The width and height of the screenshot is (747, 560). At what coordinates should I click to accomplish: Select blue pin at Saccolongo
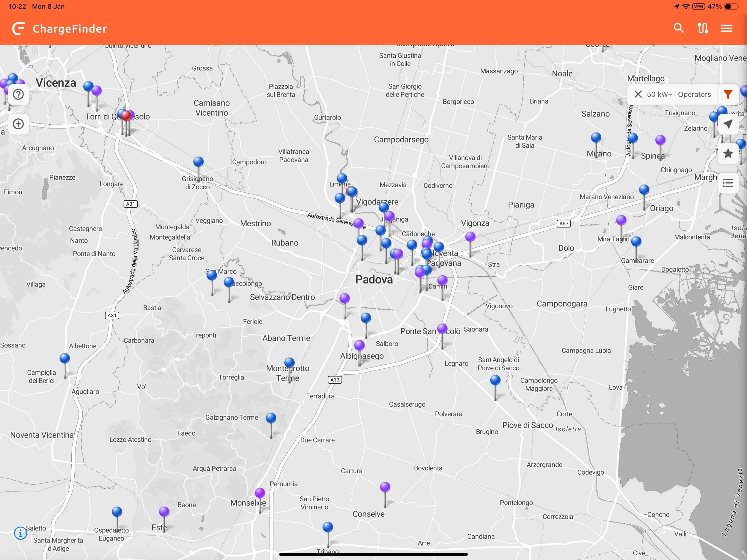point(229,282)
